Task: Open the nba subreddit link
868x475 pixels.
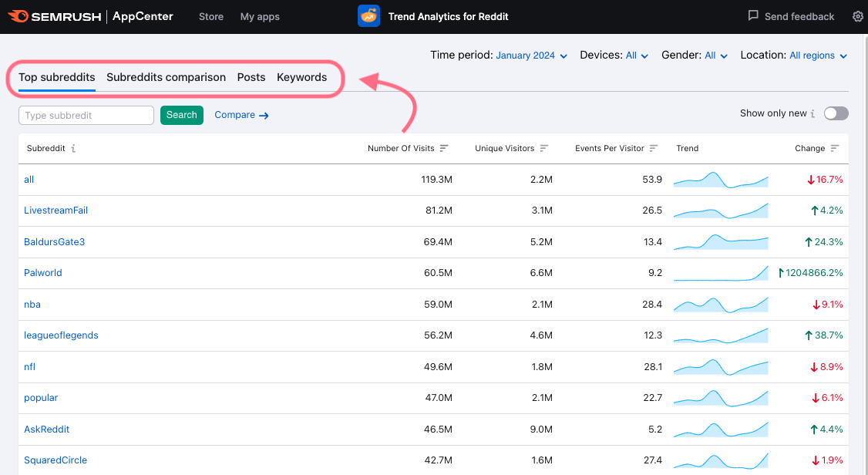Action: (x=32, y=305)
